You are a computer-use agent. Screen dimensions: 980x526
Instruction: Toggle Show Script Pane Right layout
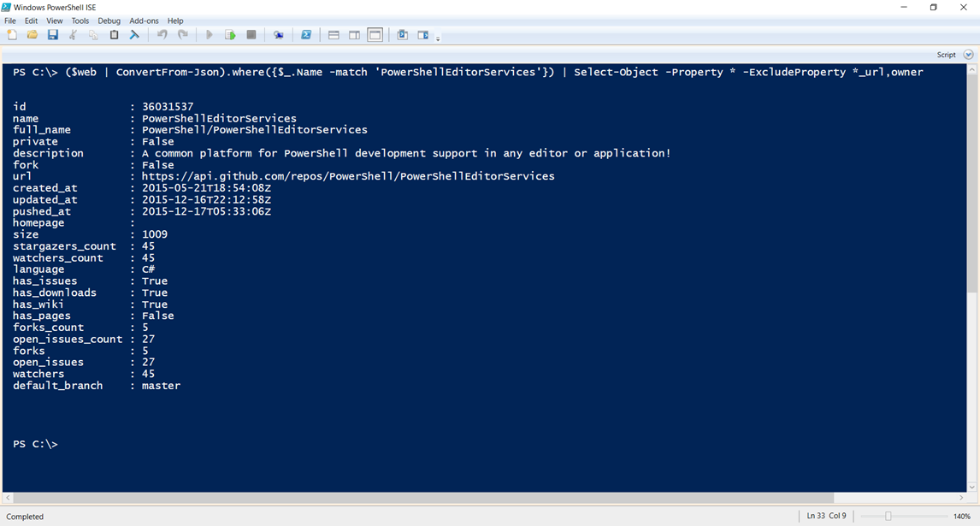pyautogui.click(x=353, y=34)
